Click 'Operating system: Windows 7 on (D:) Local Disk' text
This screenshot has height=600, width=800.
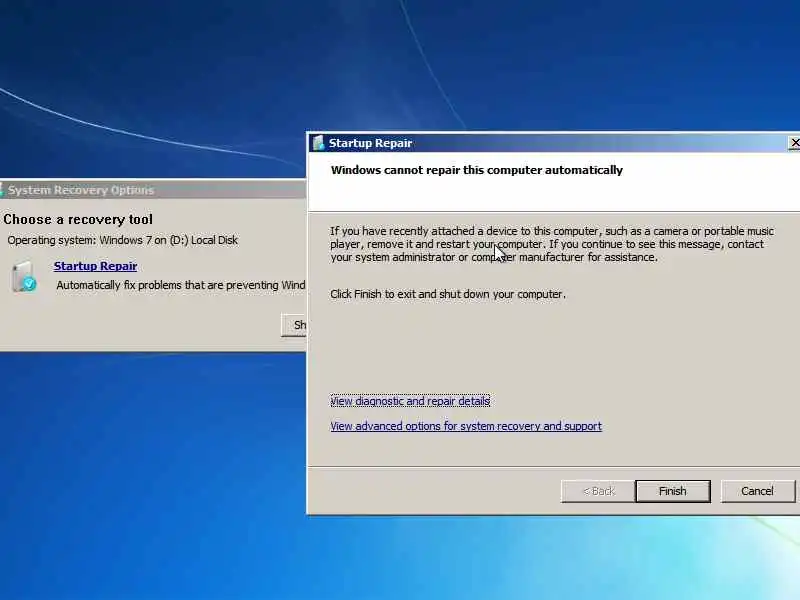122,240
